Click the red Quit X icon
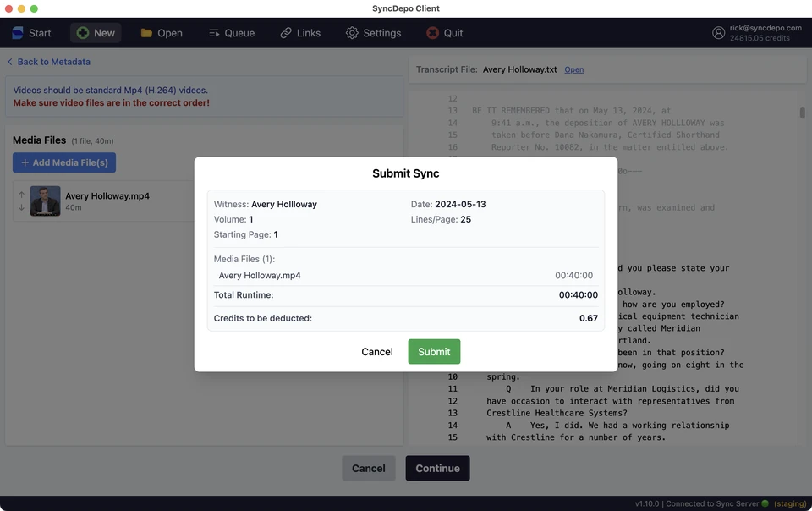 432,33
